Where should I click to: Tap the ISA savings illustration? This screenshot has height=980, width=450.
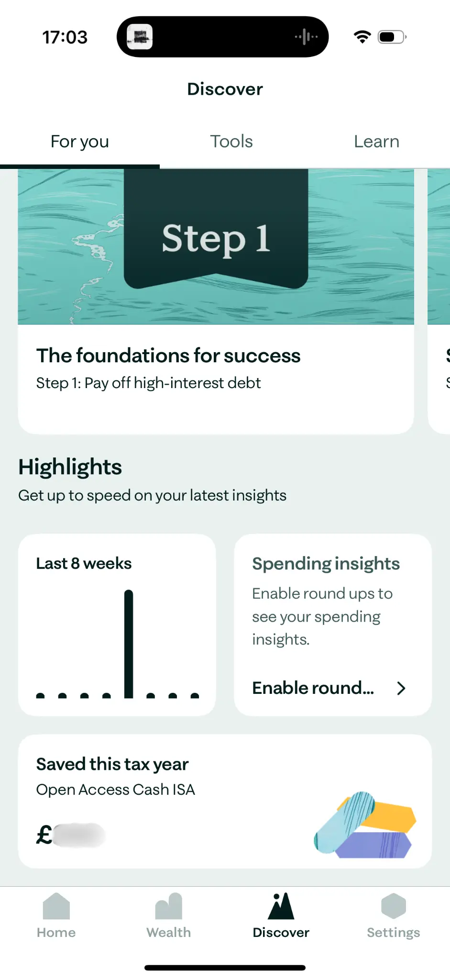(x=365, y=824)
